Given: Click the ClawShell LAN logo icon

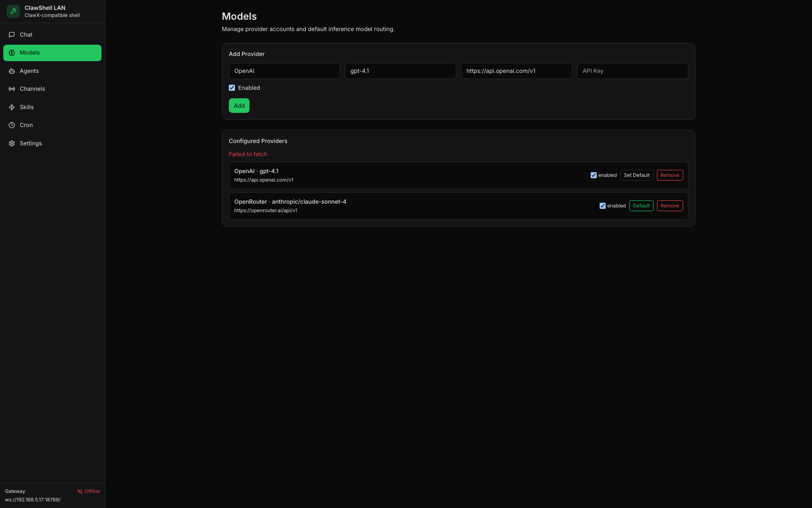Looking at the screenshot, I should [x=13, y=11].
